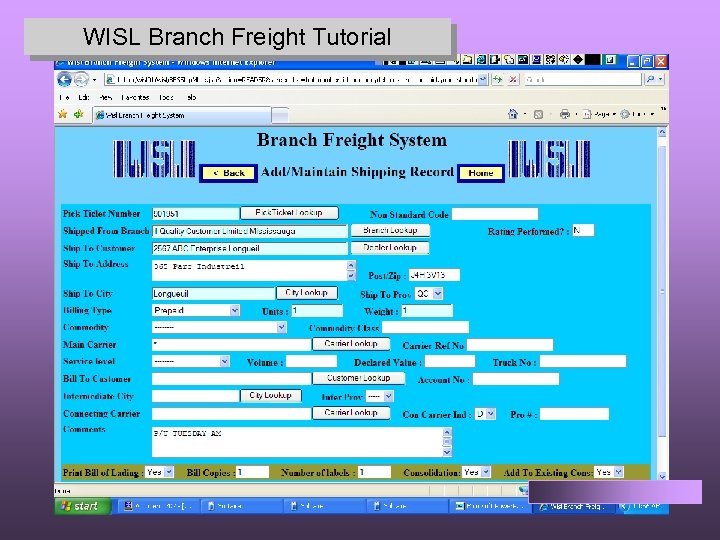Click the Dealer Lookup button

pyautogui.click(x=389, y=248)
